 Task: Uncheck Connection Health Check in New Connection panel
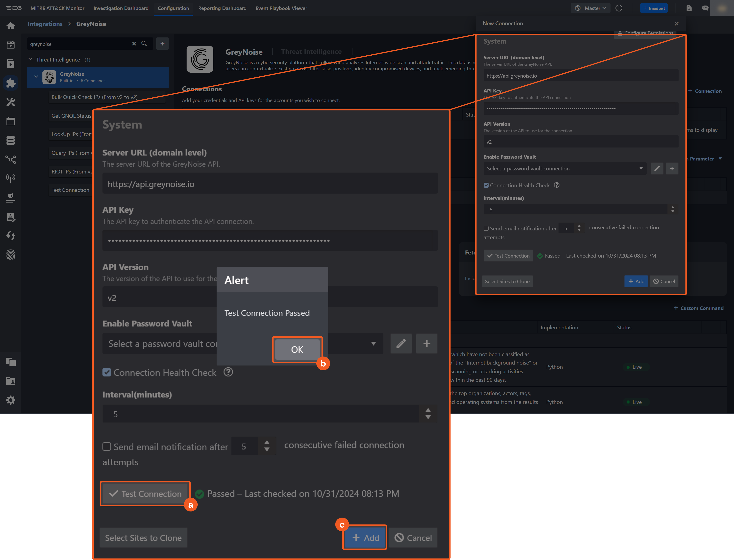coord(486,185)
